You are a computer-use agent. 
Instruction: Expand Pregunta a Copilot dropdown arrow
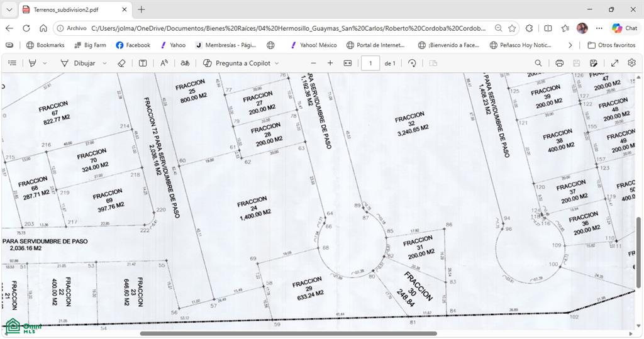coord(277,64)
